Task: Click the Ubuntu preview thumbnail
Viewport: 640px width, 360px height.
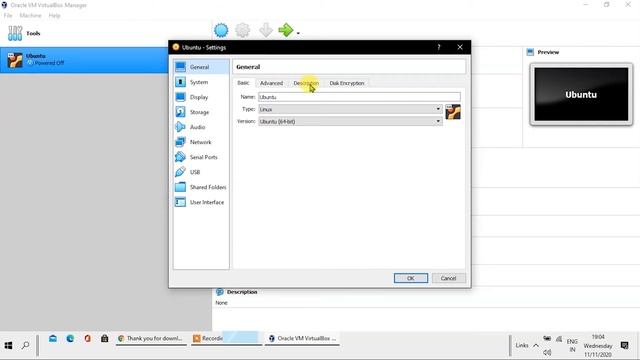Action: click(581, 94)
